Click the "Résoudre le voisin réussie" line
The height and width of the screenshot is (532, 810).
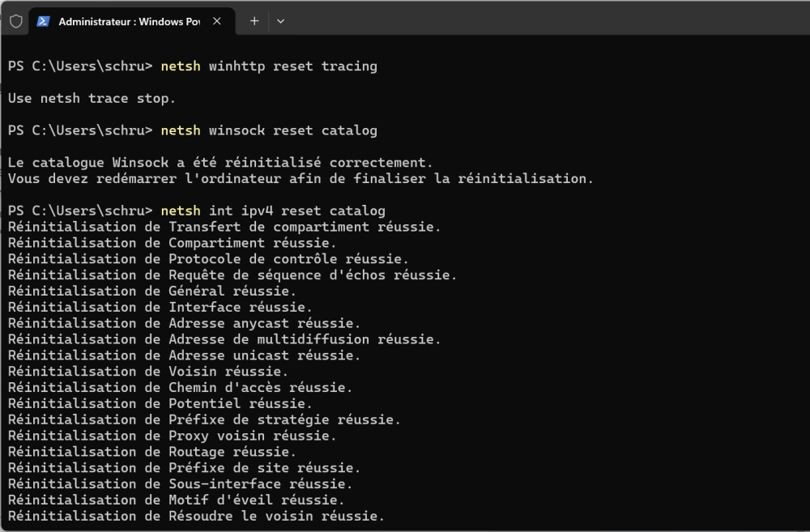click(x=196, y=516)
